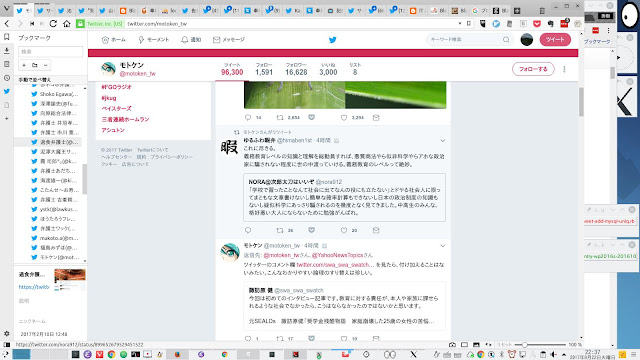Image resolution: width=640 pixels, height=360 pixels.
Task: Open the Bookmarks panel icon
Action: point(7,37)
